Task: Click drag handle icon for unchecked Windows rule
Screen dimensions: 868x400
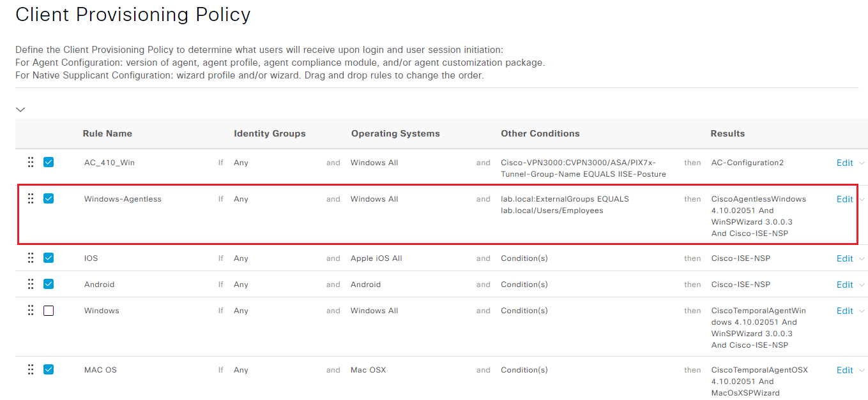Action: [31, 310]
